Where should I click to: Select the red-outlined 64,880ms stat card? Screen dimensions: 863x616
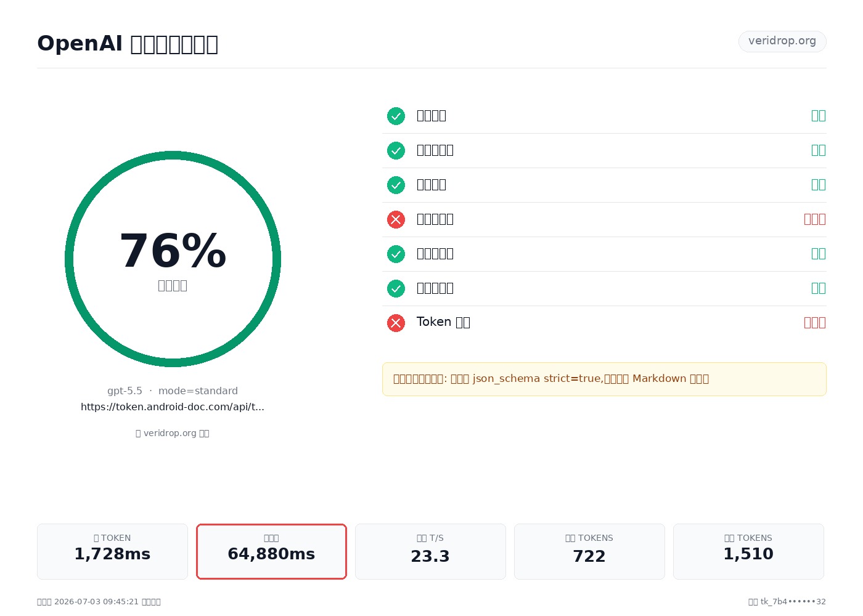pyautogui.click(x=271, y=551)
